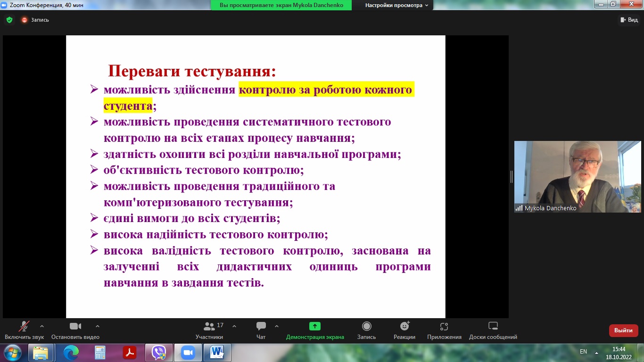Click the Zoom logo in the title bar
644x362 pixels.
[5, 5]
